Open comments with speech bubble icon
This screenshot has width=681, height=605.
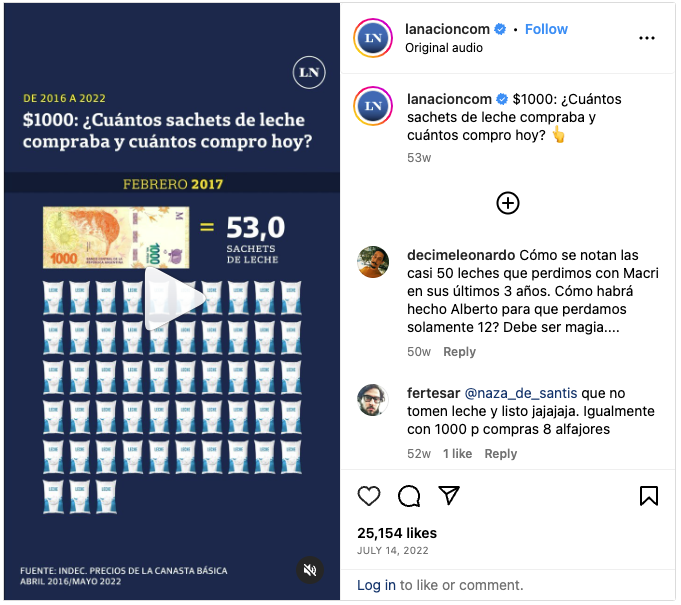click(x=409, y=496)
